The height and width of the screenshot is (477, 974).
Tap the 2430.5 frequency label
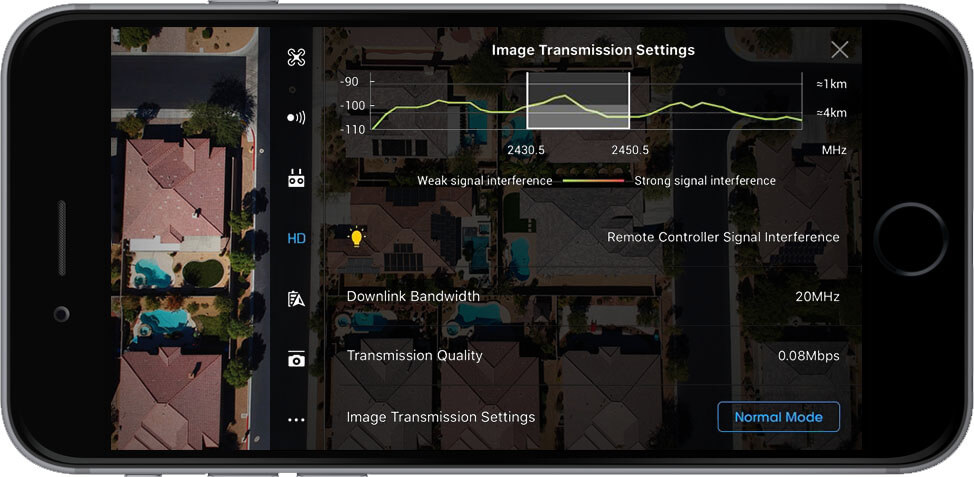tap(526, 150)
